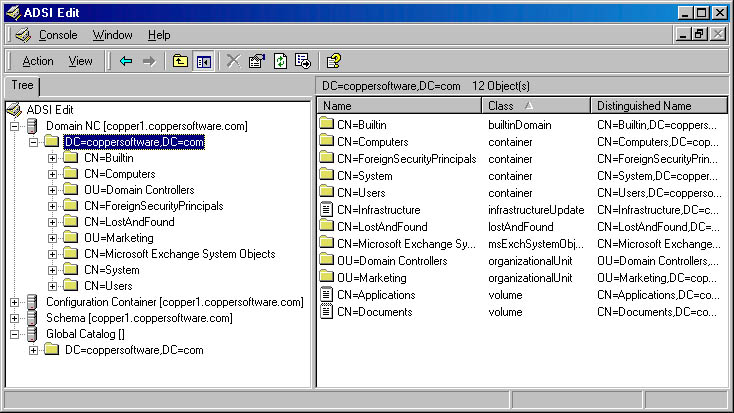734x413 pixels.
Task: Open the Console menu
Action: [58, 35]
